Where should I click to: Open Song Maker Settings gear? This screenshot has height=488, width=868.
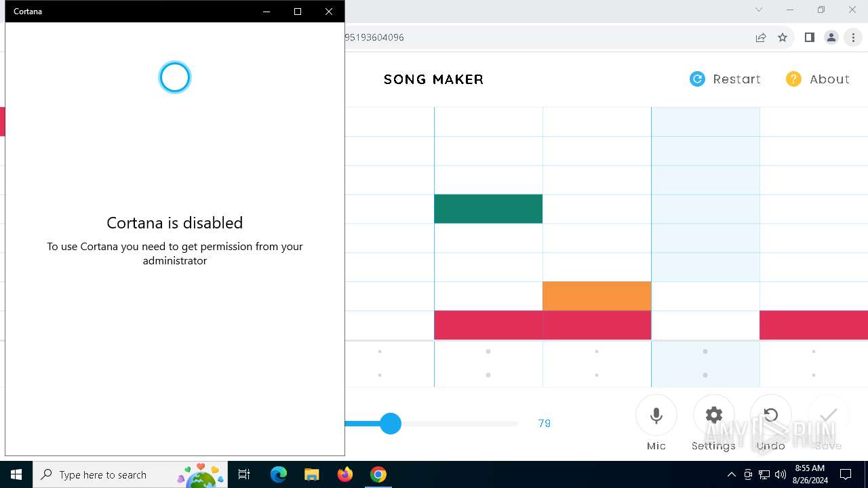(x=714, y=415)
